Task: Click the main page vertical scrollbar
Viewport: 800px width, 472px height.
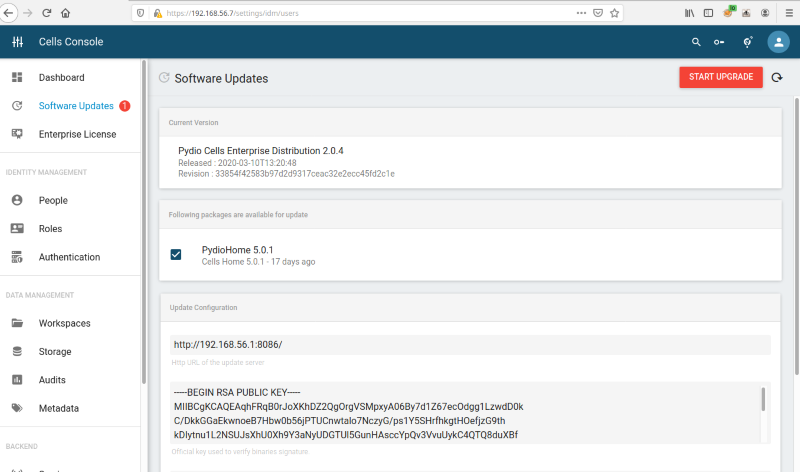Action: click(797, 236)
